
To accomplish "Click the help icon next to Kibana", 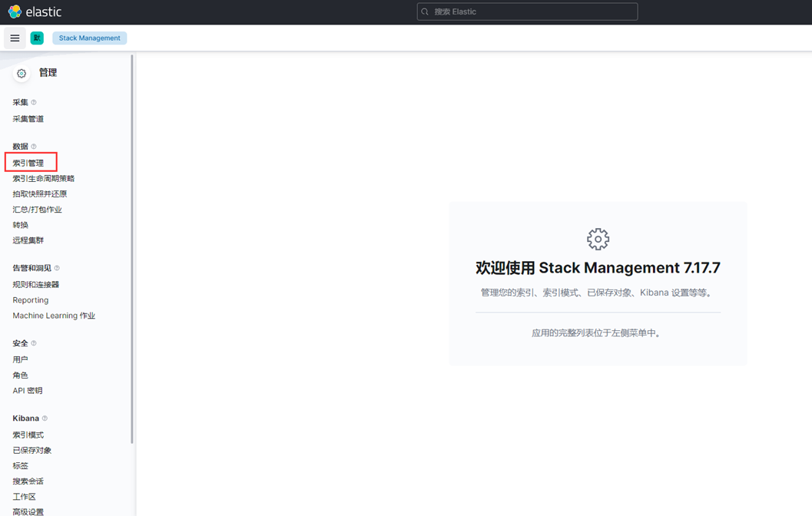I will pyautogui.click(x=45, y=418).
